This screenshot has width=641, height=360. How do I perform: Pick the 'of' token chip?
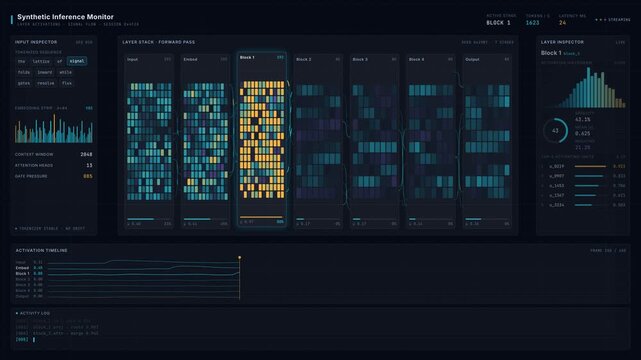pyautogui.click(x=60, y=61)
